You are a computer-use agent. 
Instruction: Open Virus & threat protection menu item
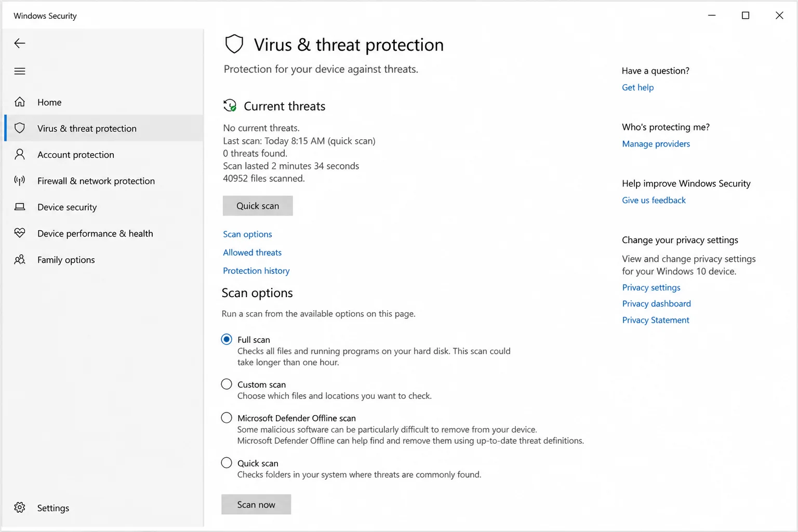pos(103,128)
